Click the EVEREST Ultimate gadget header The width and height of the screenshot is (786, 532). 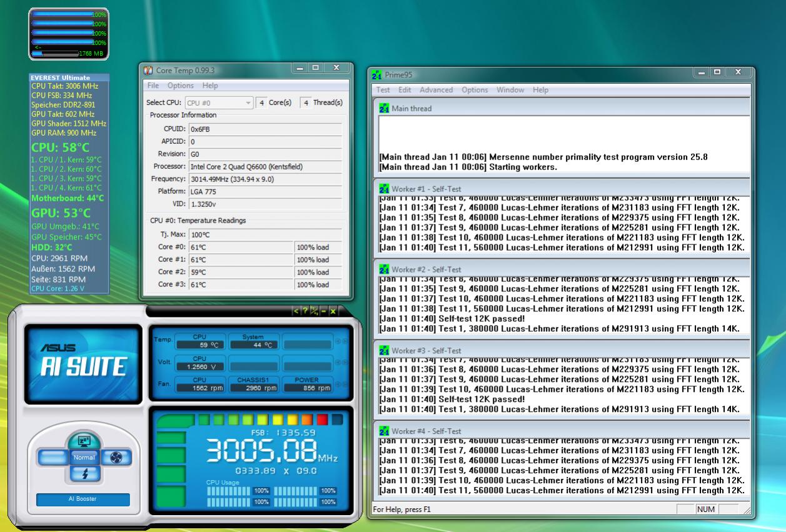pos(69,78)
